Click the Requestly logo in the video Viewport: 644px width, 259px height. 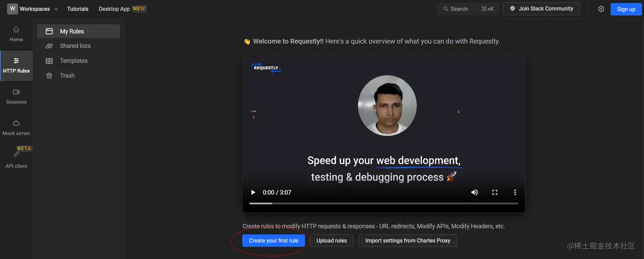[266, 68]
